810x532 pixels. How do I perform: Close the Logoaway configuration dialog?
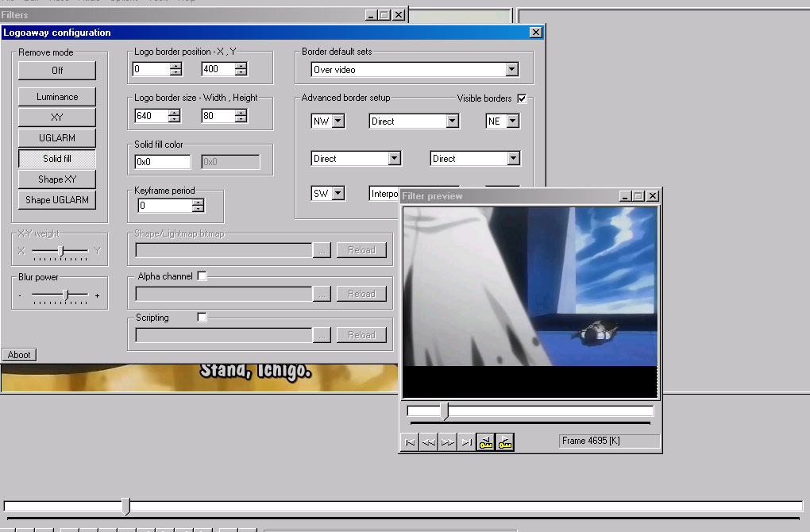536,33
